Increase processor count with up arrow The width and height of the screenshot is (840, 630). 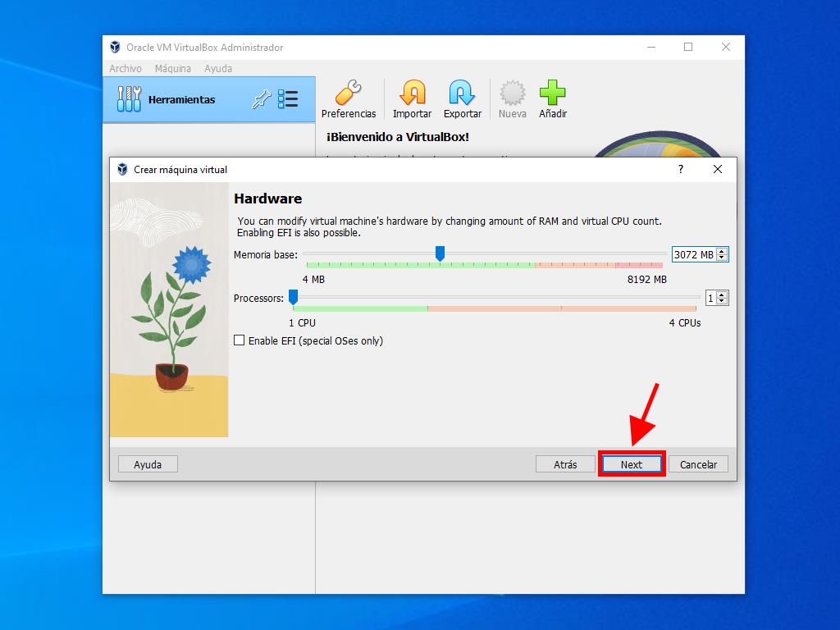722,294
